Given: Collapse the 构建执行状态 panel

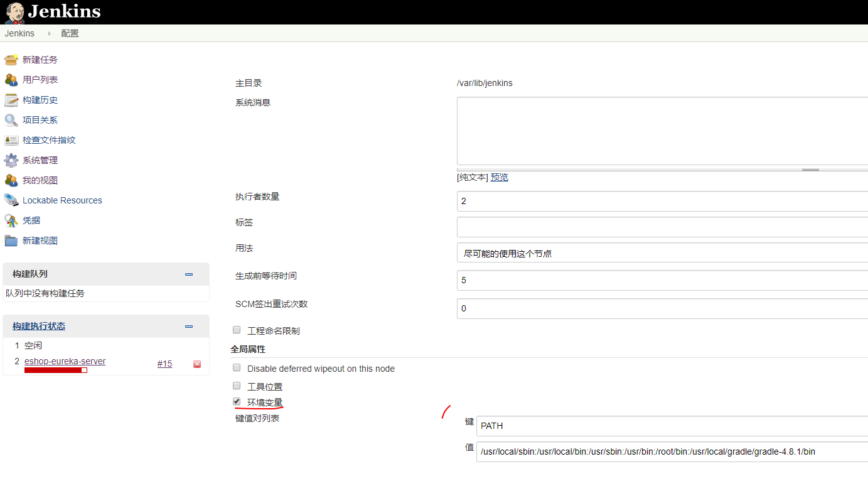Looking at the screenshot, I should tap(189, 326).
